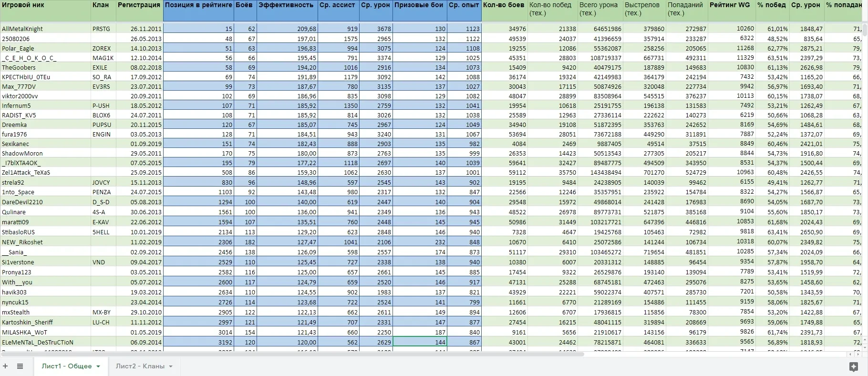Open dropdown arrow on Лист1 - Общее tab

[98, 366]
